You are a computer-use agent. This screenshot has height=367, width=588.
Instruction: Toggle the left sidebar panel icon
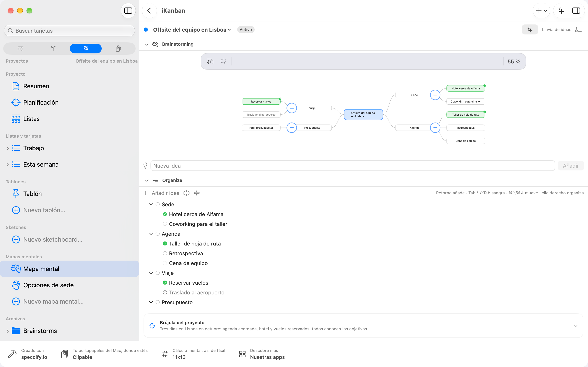tap(128, 11)
